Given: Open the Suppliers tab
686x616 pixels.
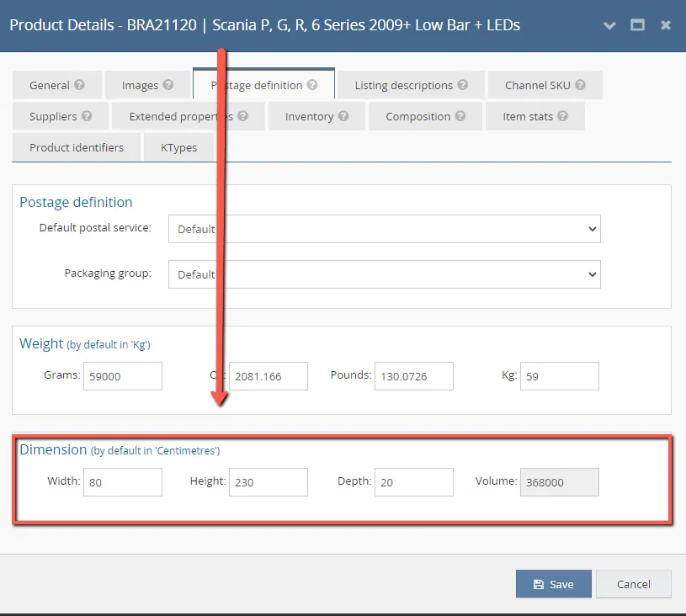Looking at the screenshot, I should (61, 116).
